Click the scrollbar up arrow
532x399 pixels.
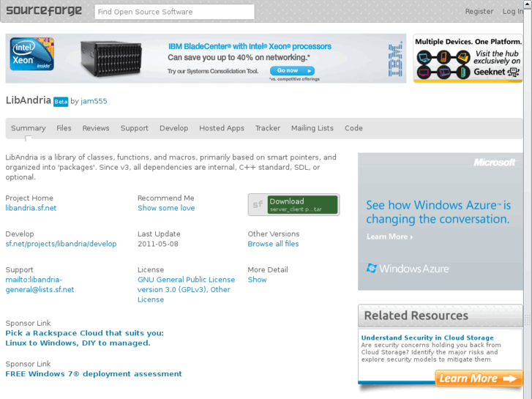pos(528,3)
